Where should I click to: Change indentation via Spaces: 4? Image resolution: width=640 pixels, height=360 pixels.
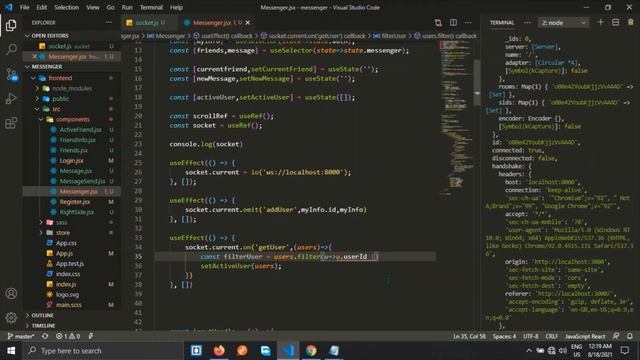pos(504,336)
